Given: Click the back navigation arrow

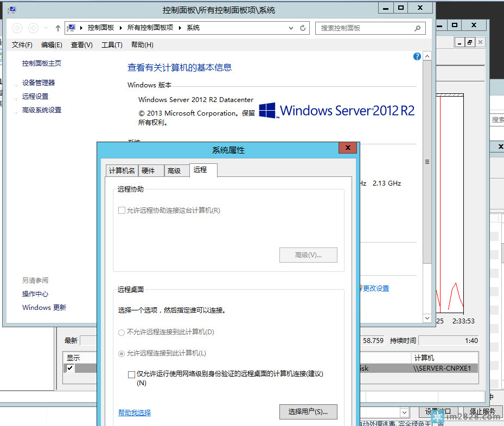Looking at the screenshot, I should [x=17, y=28].
